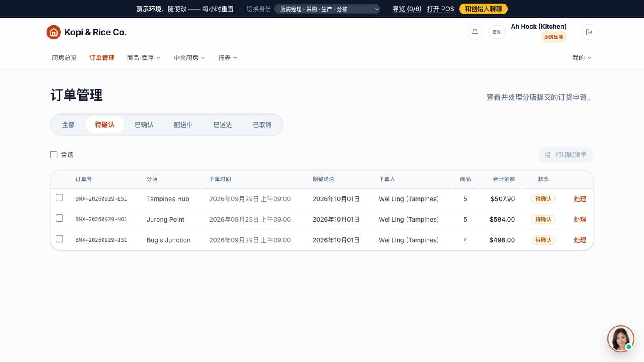The height and width of the screenshot is (362, 644).
Task: Open the 切换身份 role dropdown
Action: pyautogui.click(x=327, y=9)
